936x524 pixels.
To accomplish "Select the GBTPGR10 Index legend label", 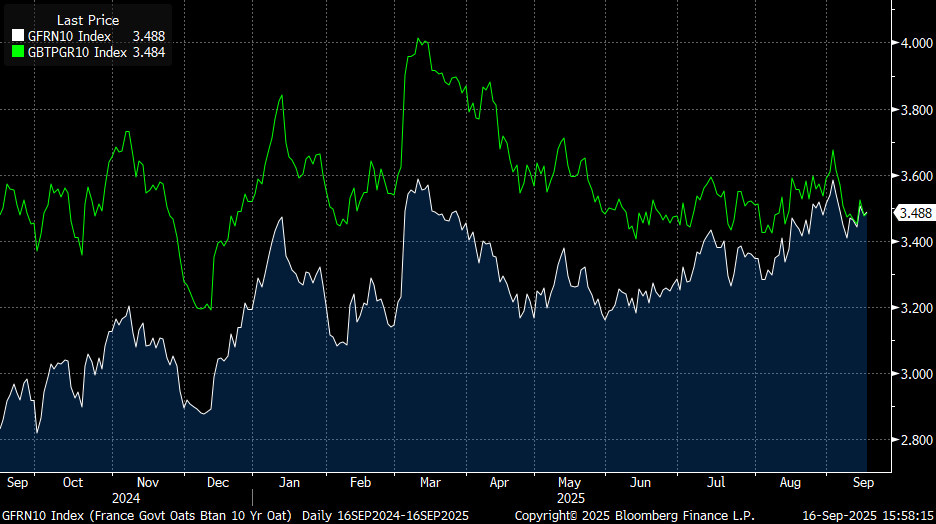I will [x=76, y=52].
